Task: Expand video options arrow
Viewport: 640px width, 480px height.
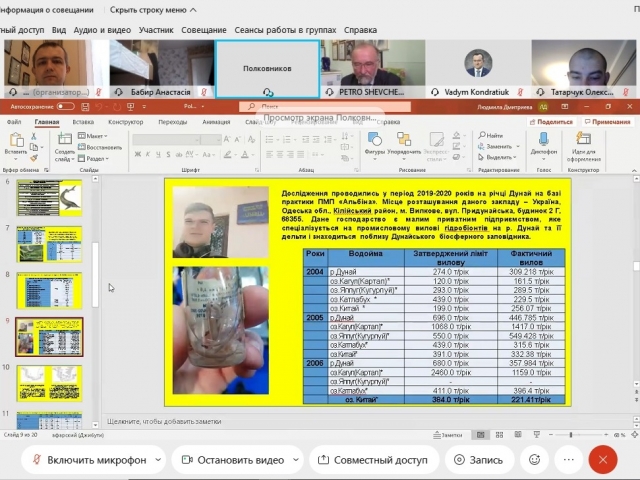Action: coord(296,460)
